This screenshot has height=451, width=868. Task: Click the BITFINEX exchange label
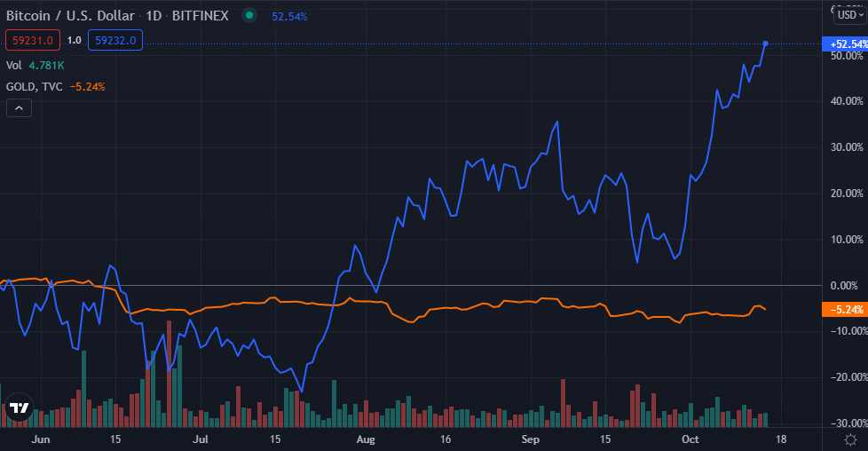coord(200,15)
